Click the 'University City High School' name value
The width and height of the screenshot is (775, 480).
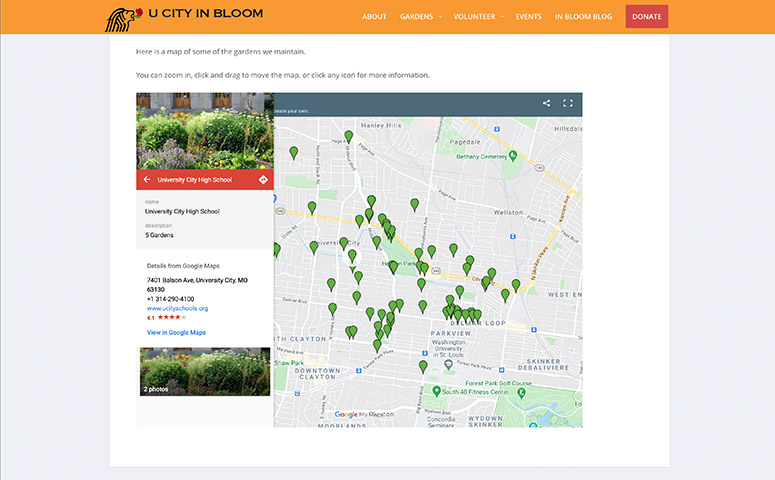[x=182, y=212]
